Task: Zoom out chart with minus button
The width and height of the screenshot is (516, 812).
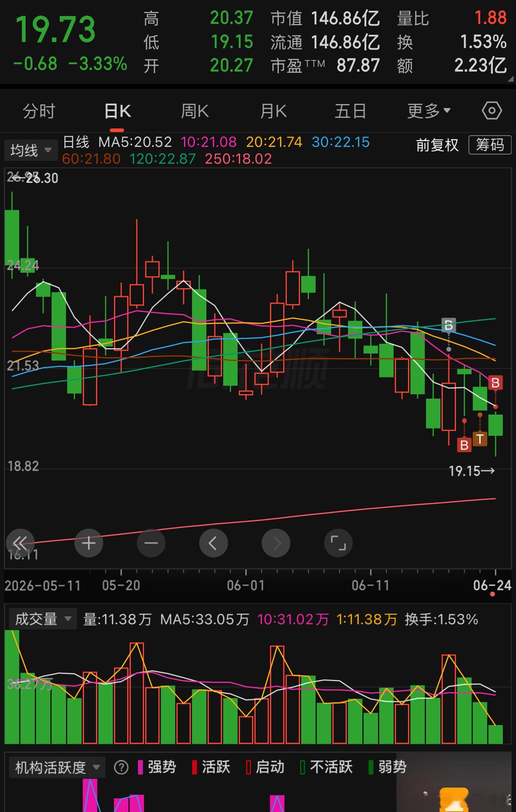Action: click(151, 543)
